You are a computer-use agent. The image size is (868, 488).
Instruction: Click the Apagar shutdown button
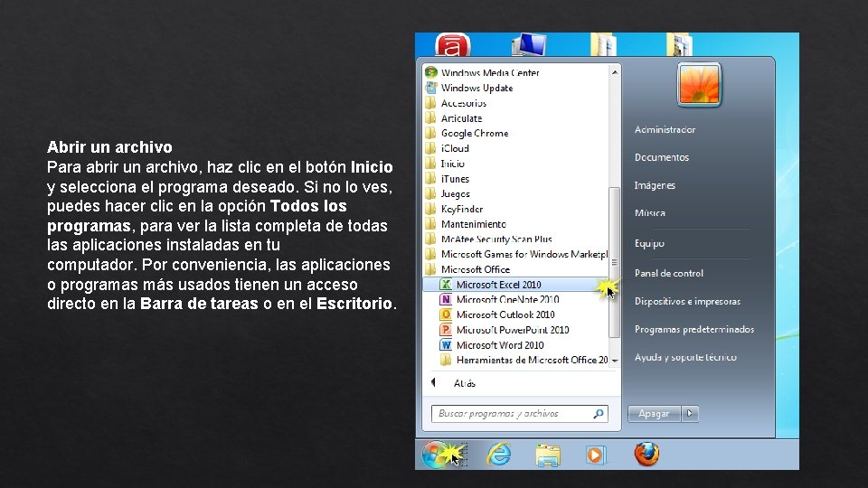point(654,413)
